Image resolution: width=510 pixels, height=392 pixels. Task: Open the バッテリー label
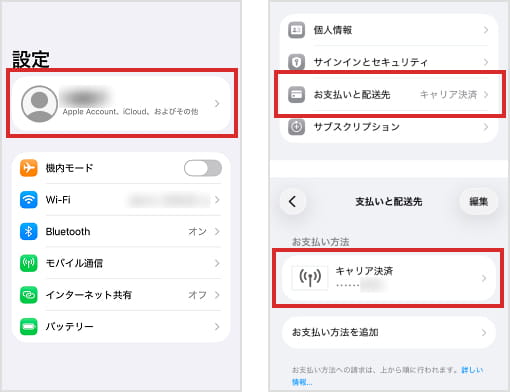(69, 326)
